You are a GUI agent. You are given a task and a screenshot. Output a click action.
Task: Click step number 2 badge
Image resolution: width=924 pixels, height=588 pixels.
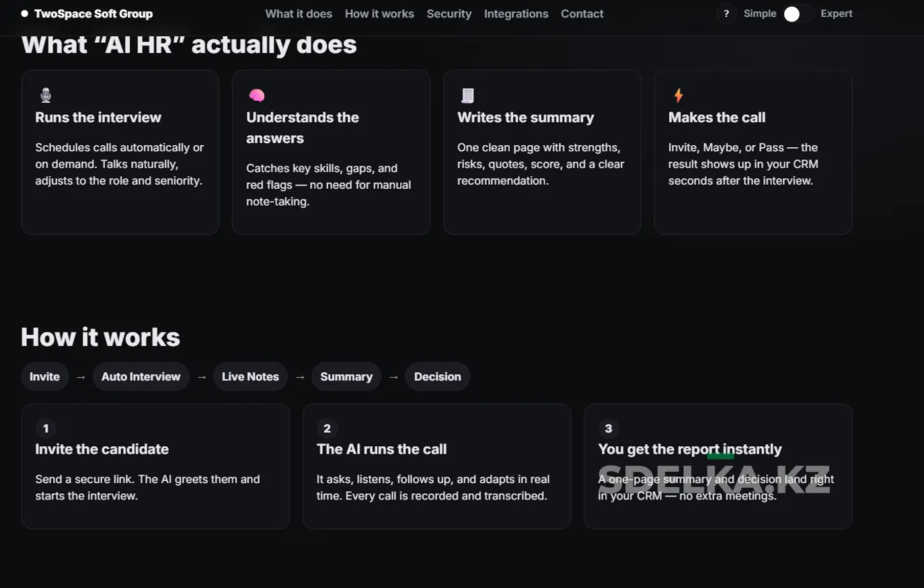pos(327,428)
